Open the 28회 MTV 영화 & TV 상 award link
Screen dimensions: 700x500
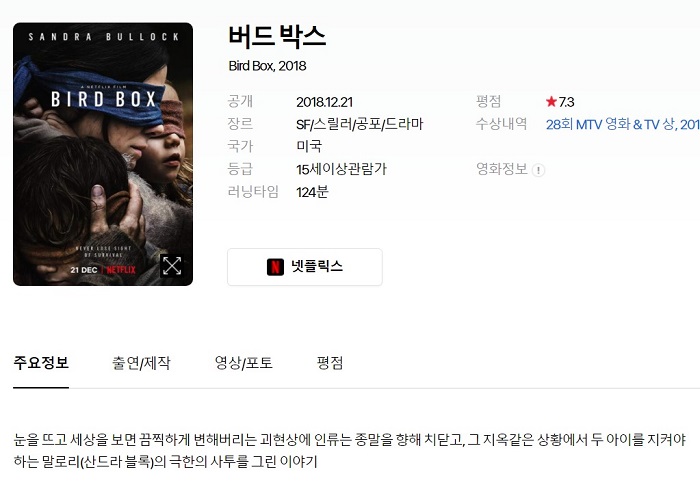click(x=623, y=124)
